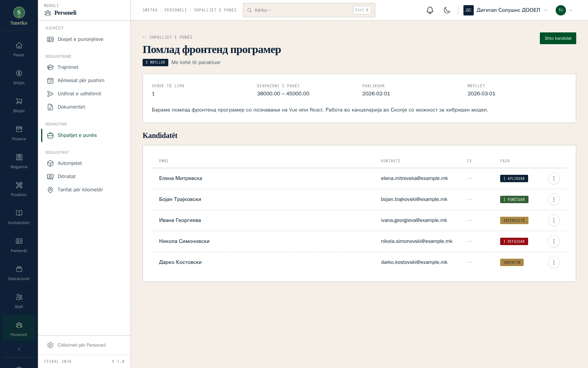588x368 pixels.
Task: Collapse the left sidebar chevron
Action: [19, 349]
